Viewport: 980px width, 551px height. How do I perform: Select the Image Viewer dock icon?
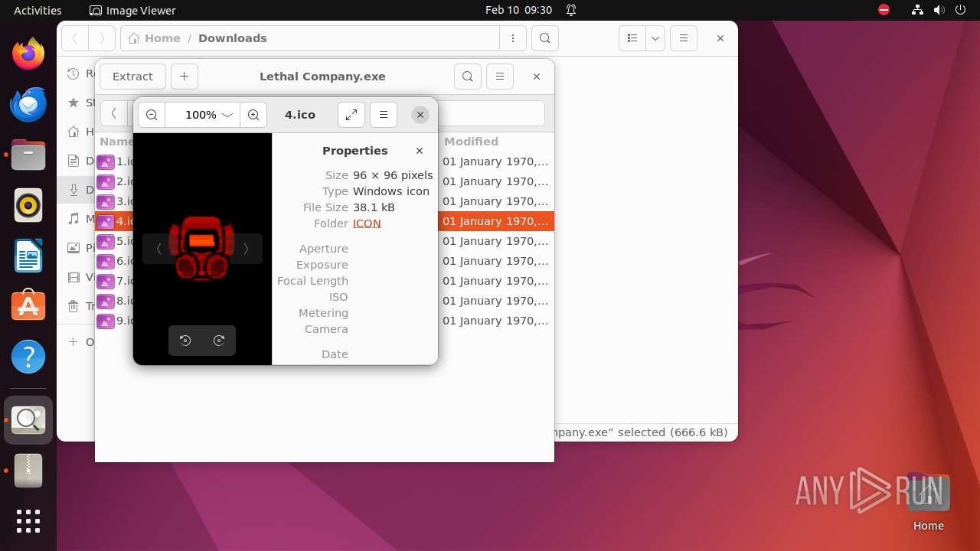tap(28, 420)
